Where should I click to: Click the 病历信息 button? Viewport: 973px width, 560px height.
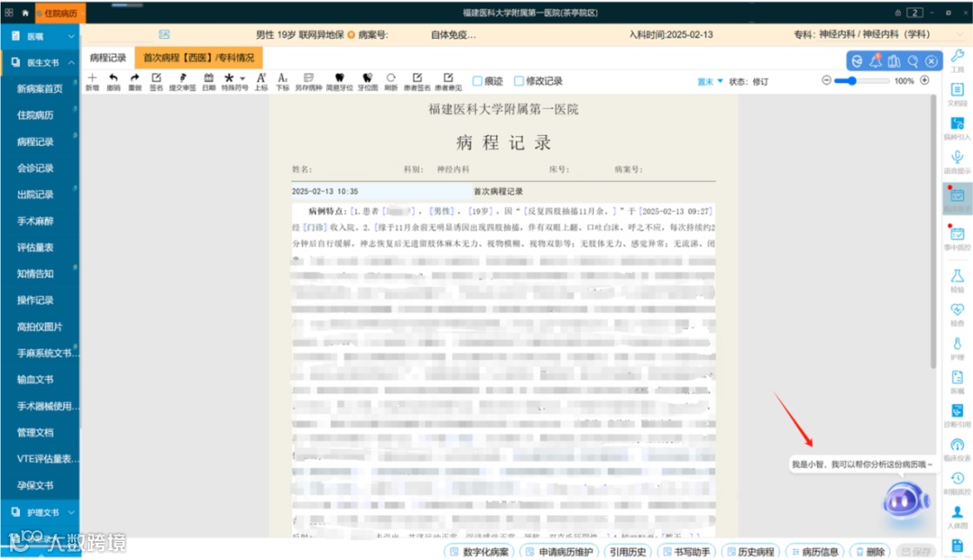click(814, 551)
